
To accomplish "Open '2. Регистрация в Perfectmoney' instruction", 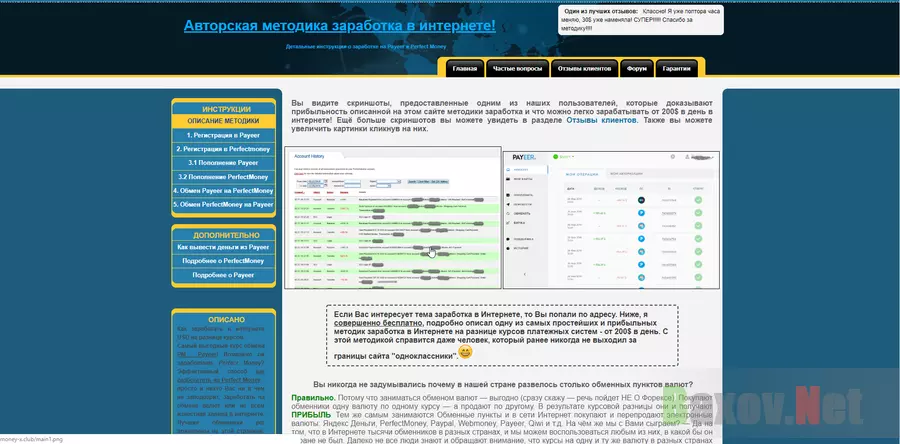I will [x=223, y=149].
